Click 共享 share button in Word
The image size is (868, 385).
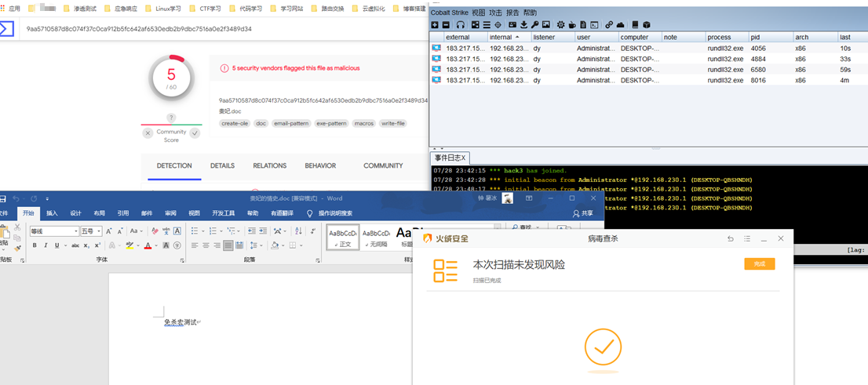583,213
